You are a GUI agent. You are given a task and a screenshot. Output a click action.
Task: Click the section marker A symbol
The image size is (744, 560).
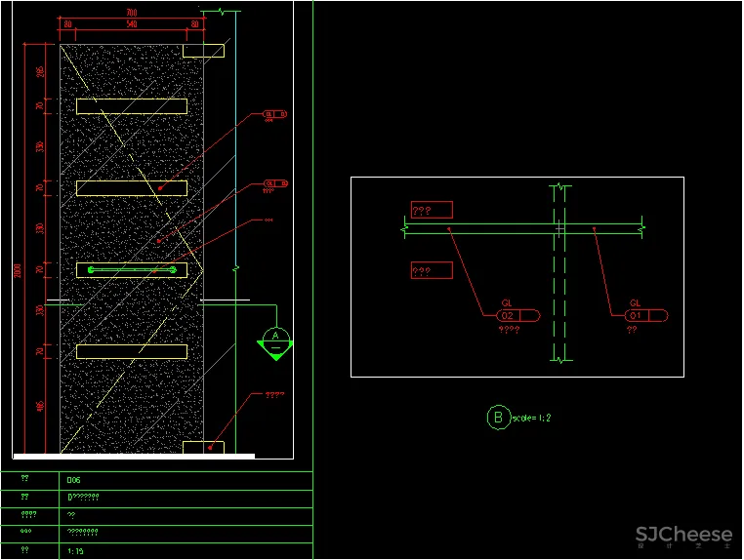click(x=276, y=339)
